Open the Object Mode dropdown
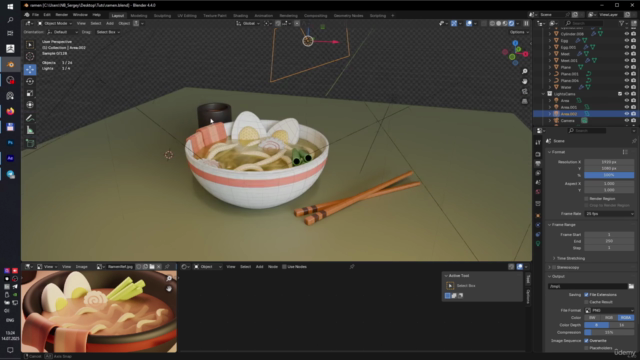 (55, 23)
